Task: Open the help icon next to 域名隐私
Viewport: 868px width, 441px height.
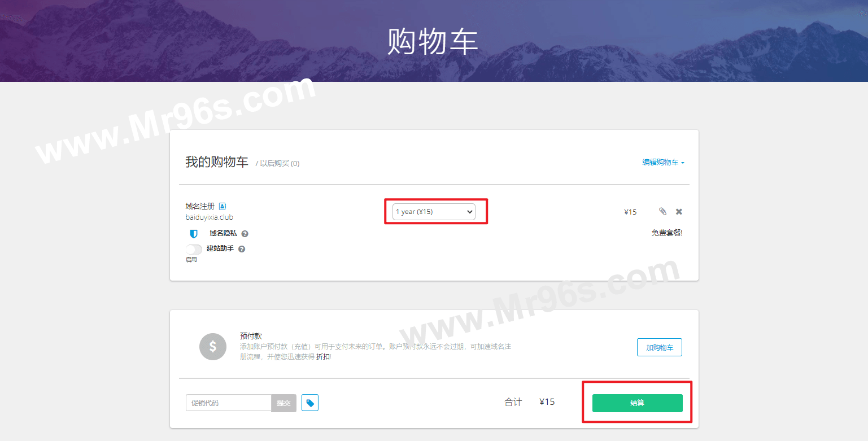Action: tap(245, 233)
